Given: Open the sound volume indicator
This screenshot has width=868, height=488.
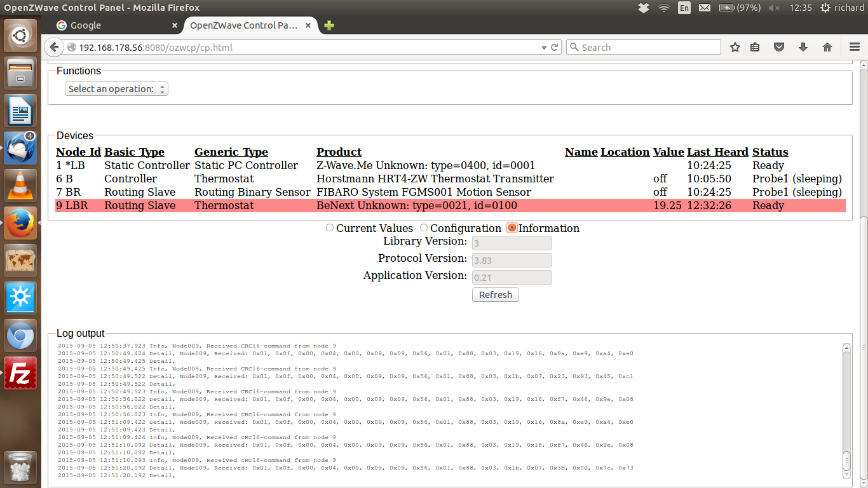Looking at the screenshot, I should [x=774, y=8].
